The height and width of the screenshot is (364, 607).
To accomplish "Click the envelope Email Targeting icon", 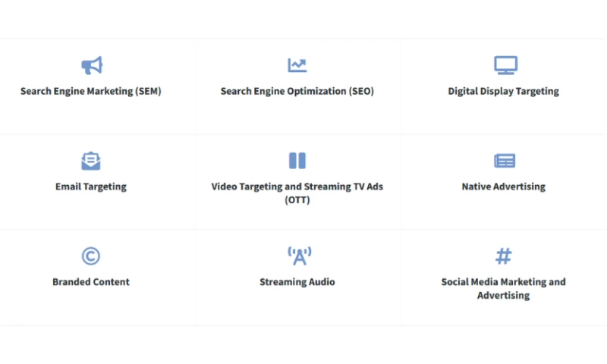I will (91, 161).
